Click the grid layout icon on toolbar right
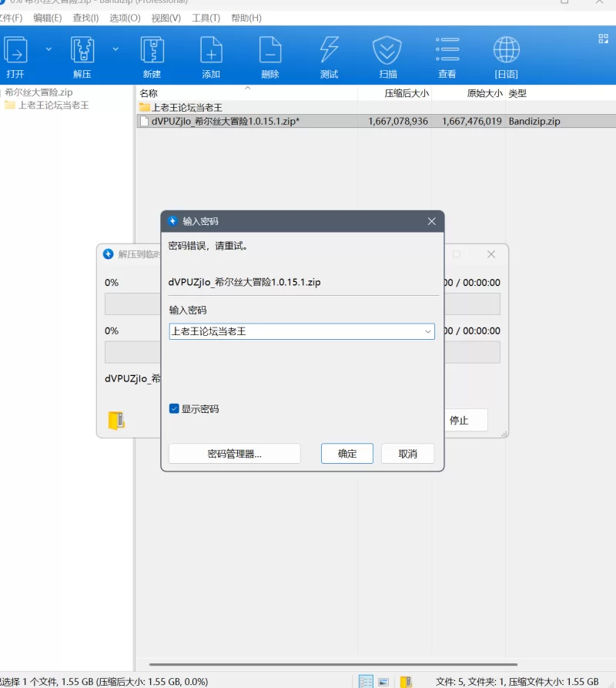 [x=603, y=39]
